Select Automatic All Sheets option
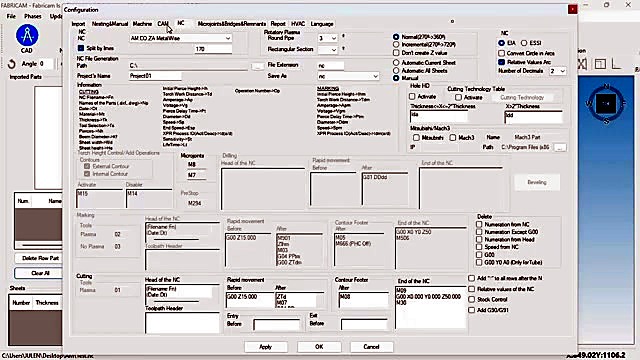Image resolution: width=640 pixels, height=360 pixels. tap(396, 71)
